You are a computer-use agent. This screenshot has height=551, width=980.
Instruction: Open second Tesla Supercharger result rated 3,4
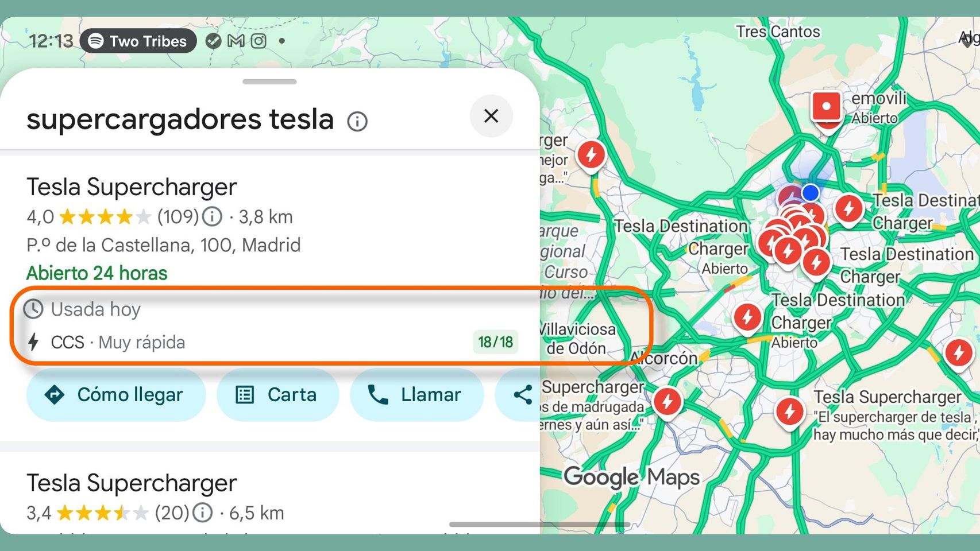click(132, 483)
